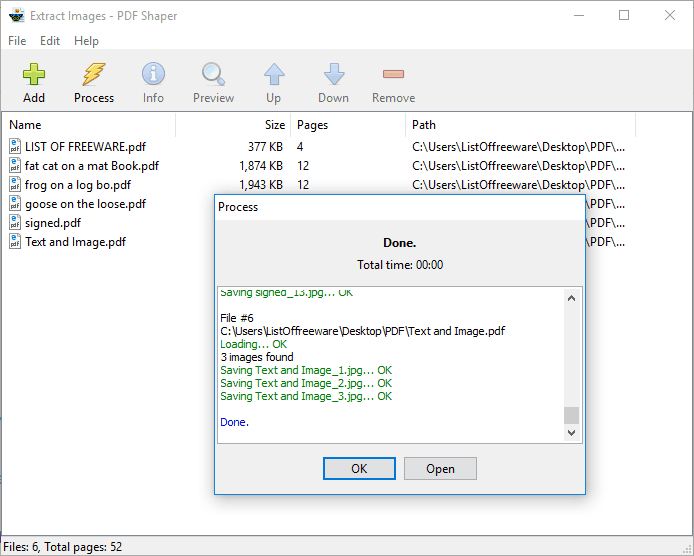Select the frog on a log bo.pdf icon
The width and height of the screenshot is (694, 556).
tap(15, 185)
